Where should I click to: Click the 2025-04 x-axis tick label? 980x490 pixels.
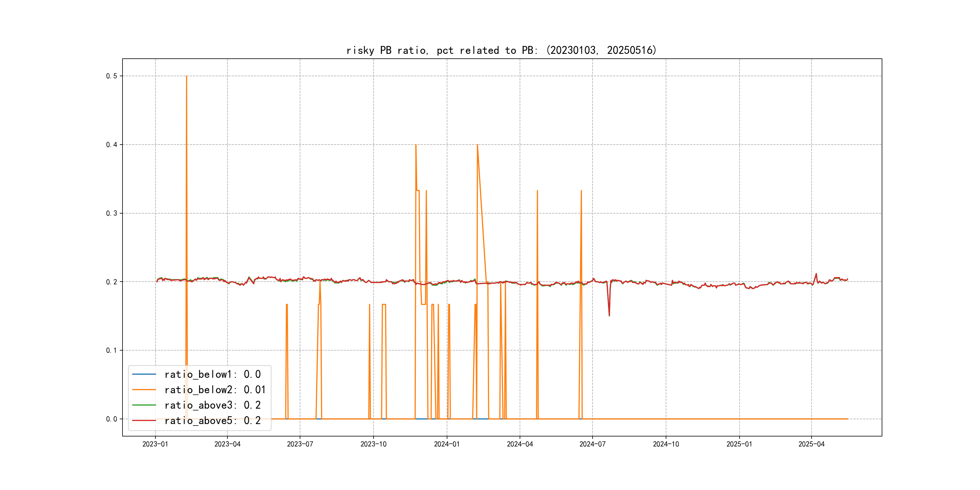812,444
